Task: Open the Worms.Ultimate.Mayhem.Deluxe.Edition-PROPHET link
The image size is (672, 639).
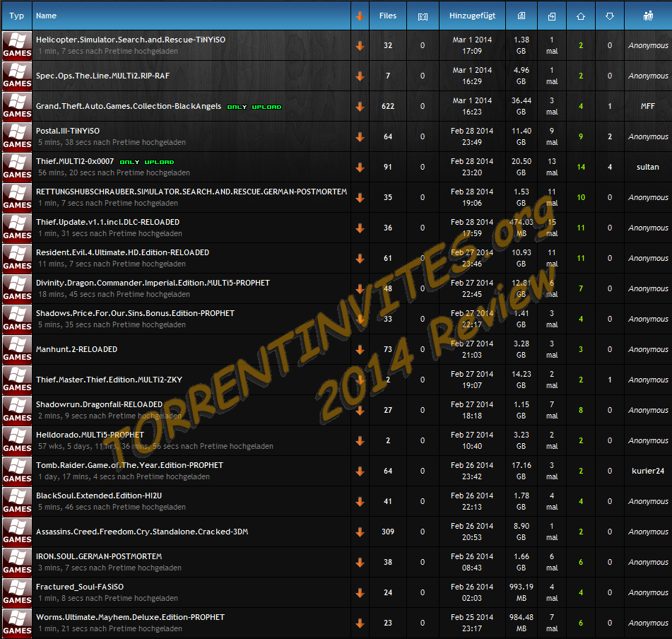Action: 130,617
